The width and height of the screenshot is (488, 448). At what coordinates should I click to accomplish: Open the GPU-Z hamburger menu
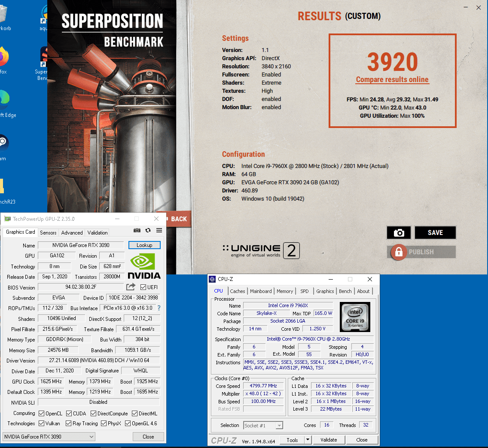[159, 230]
